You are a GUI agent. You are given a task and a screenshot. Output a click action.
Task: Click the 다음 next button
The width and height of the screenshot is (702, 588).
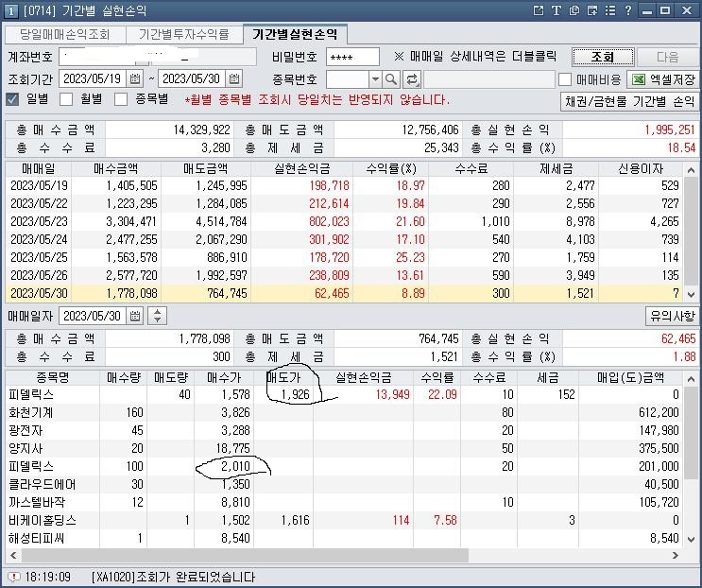tap(668, 57)
